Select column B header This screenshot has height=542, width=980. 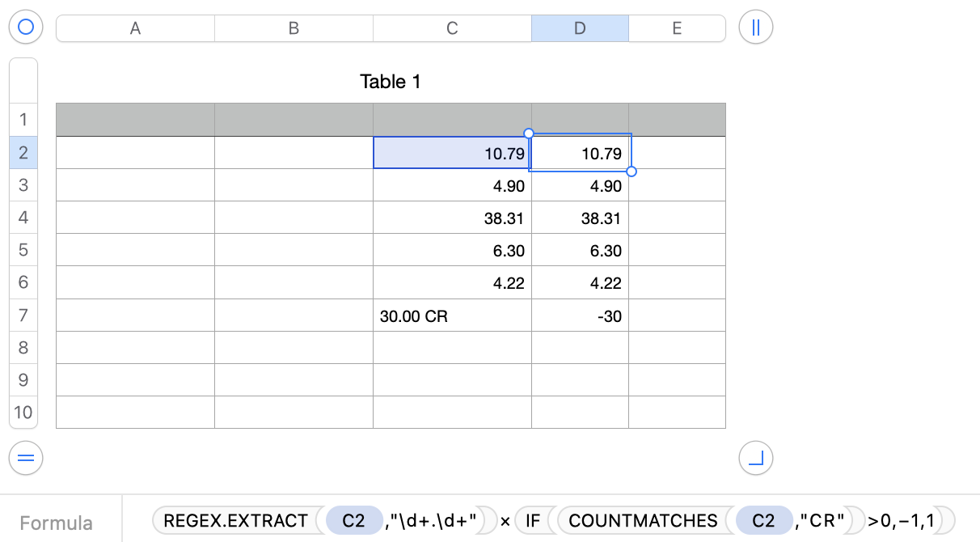[294, 28]
